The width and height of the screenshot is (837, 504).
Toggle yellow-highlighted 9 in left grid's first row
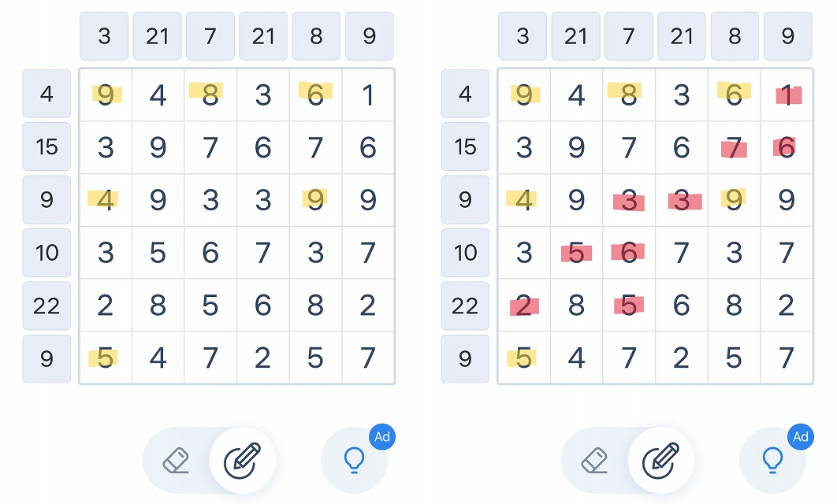pyautogui.click(x=106, y=95)
